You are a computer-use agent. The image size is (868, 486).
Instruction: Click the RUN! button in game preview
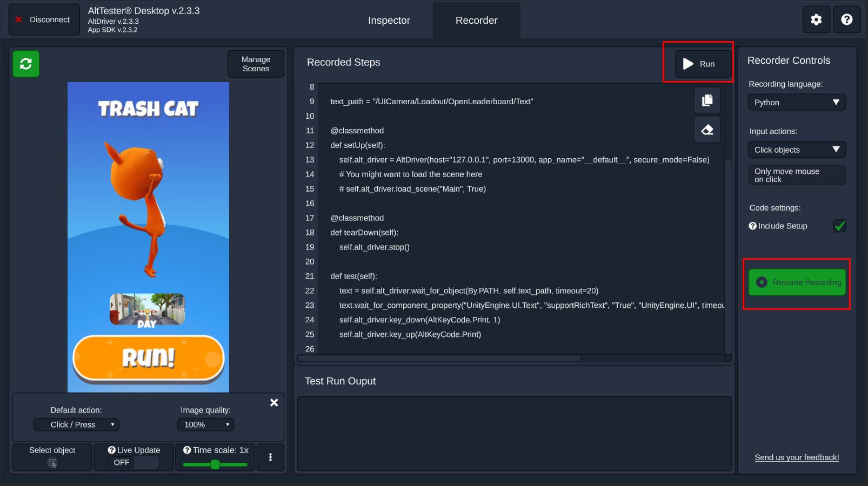149,358
